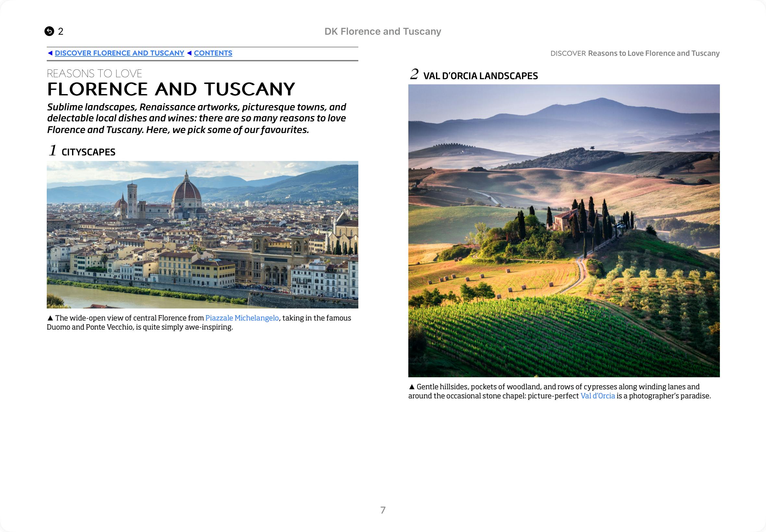Follow the Val d'Orcia hyperlink in the caption

(x=598, y=396)
